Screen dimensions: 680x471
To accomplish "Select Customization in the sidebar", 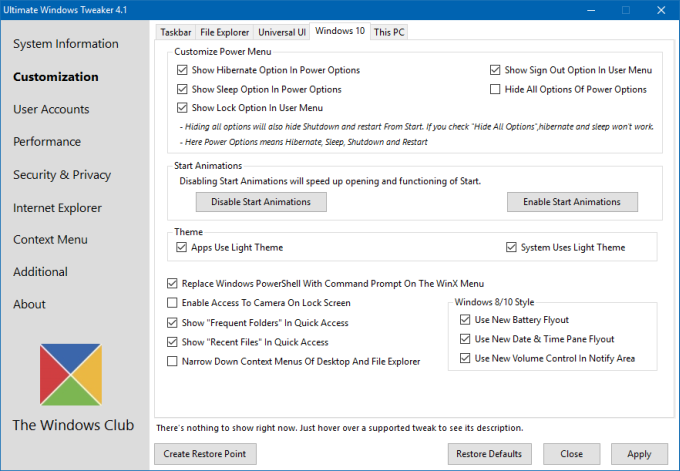I will pos(56,77).
